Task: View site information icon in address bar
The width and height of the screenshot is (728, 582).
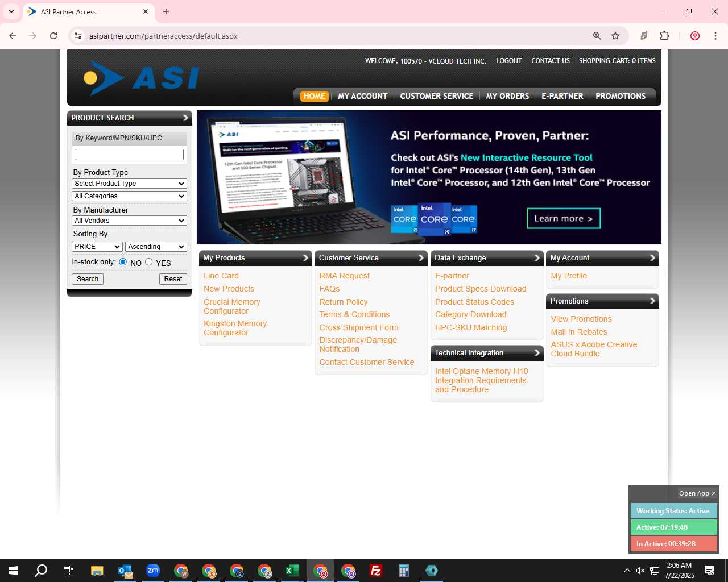Action: 78,36
